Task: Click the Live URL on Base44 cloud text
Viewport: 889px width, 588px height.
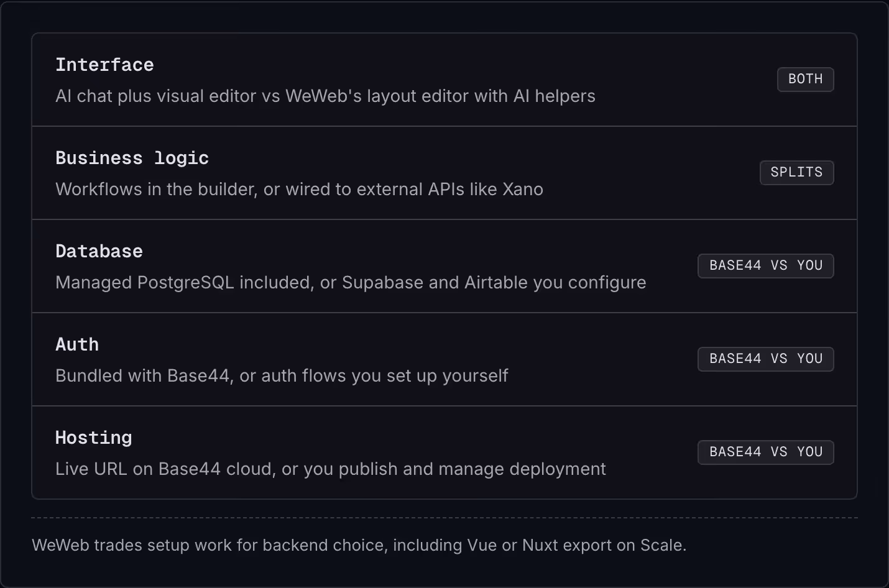Action: click(330, 469)
